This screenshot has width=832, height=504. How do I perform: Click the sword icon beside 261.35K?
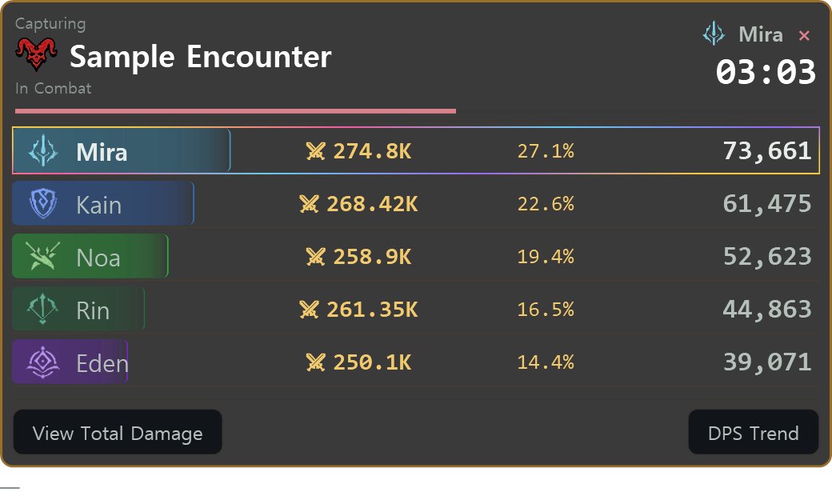click(309, 310)
